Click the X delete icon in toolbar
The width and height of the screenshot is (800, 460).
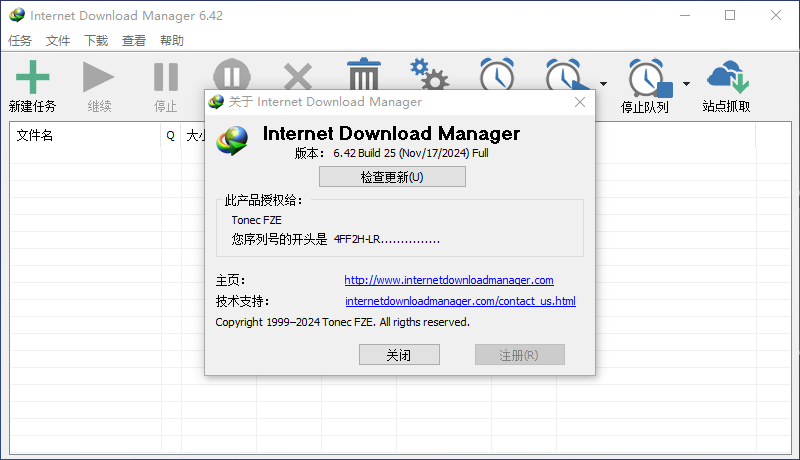point(297,76)
